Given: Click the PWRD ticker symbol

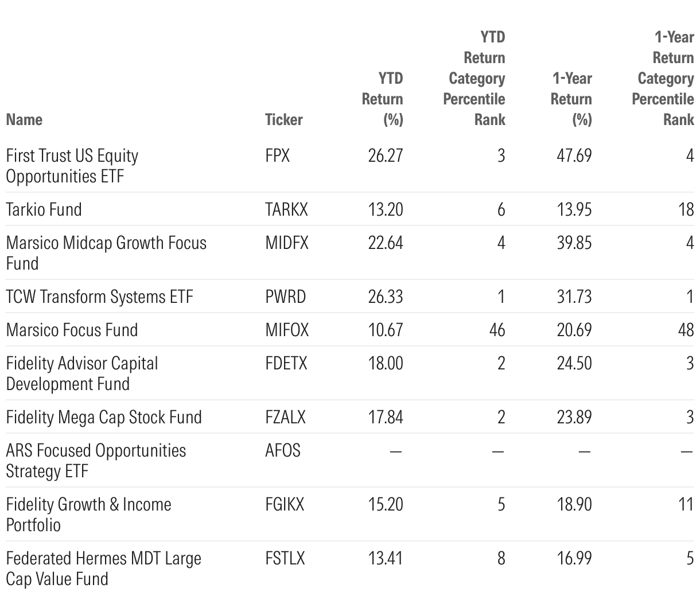Looking at the screenshot, I should click(285, 297).
